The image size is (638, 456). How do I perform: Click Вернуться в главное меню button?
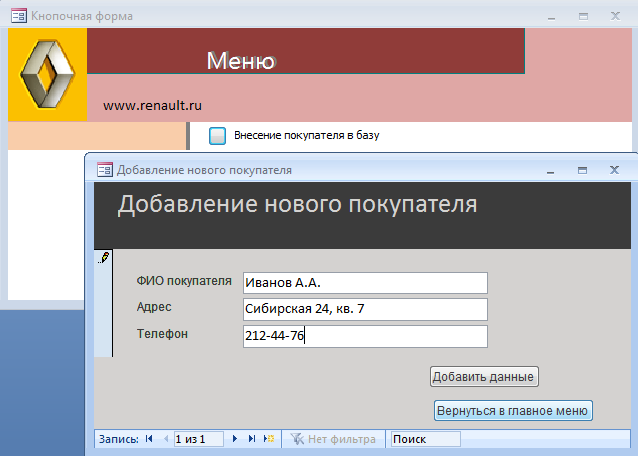(x=513, y=410)
